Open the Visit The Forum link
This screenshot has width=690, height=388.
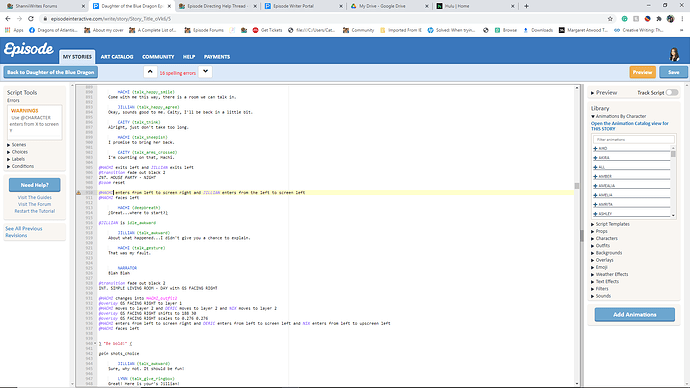pyautogui.click(x=34, y=204)
